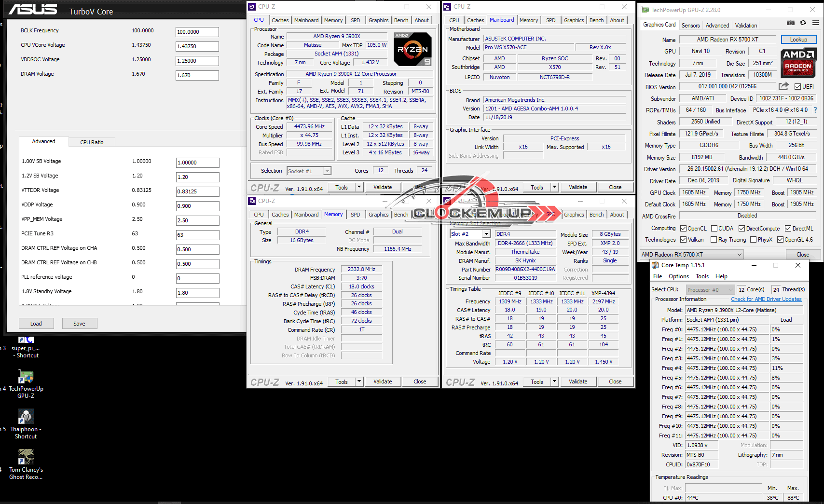Click the Bus Interface question mark icon
The image size is (824, 504).
(x=815, y=110)
